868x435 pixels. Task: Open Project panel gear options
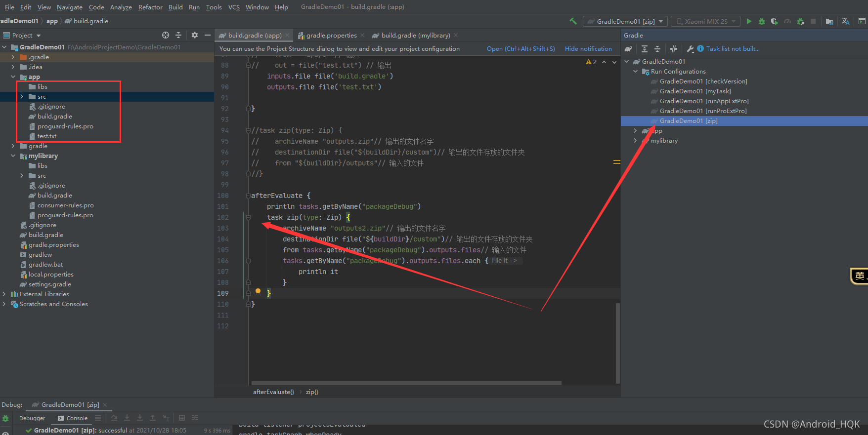(195, 35)
